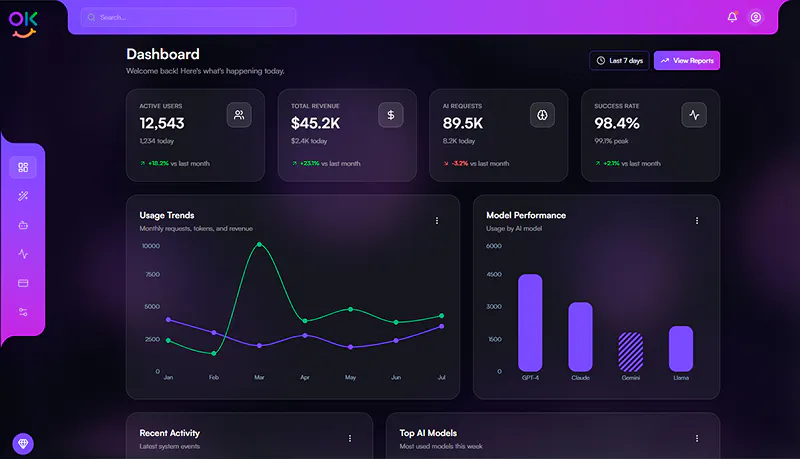
Task: Click the Llama bar in the chart
Action: pos(681,349)
